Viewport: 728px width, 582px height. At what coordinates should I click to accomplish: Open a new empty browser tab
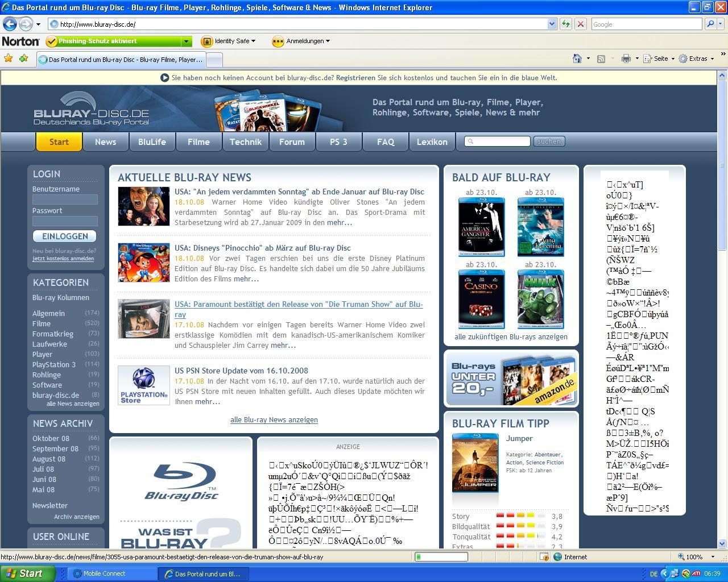(x=214, y=59)
